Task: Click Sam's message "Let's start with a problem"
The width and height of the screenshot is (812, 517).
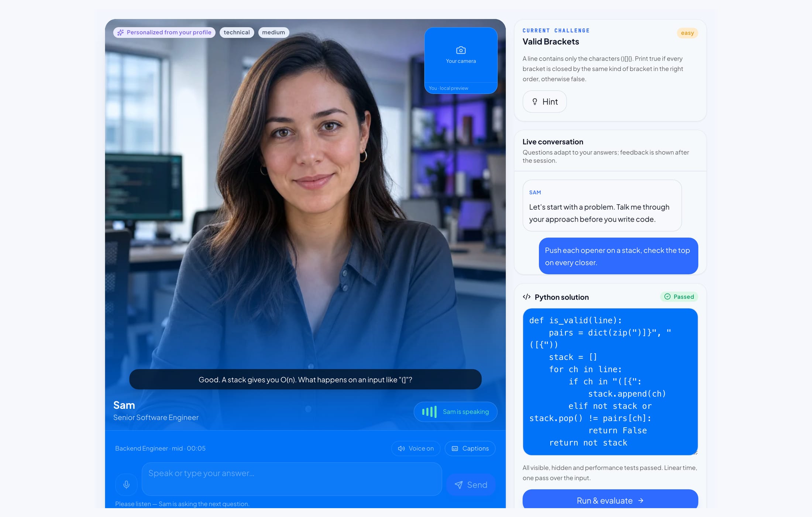Action: click(x=602, y=206)
